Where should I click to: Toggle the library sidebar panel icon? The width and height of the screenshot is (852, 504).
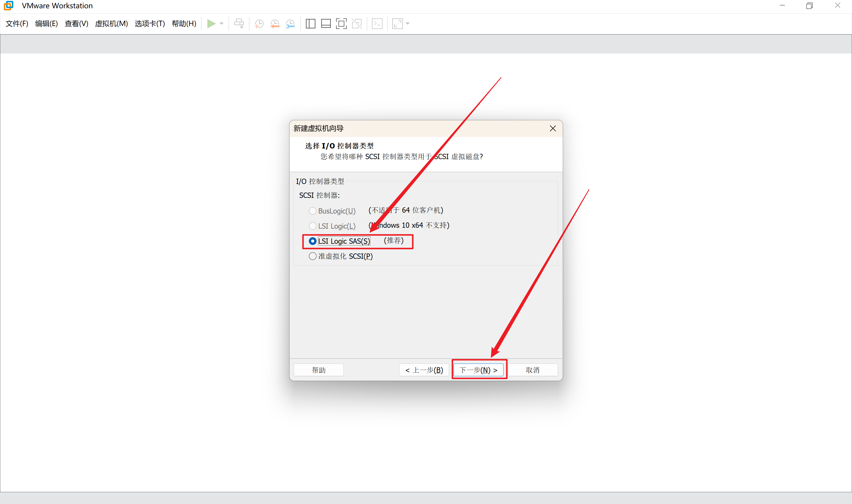[310, 24]
